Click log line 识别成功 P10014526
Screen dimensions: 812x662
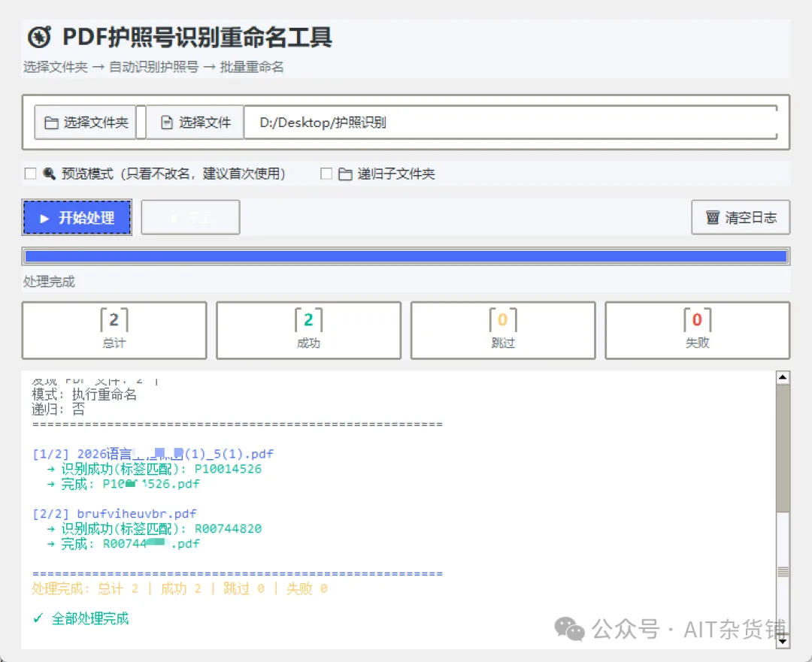[154, 469]
